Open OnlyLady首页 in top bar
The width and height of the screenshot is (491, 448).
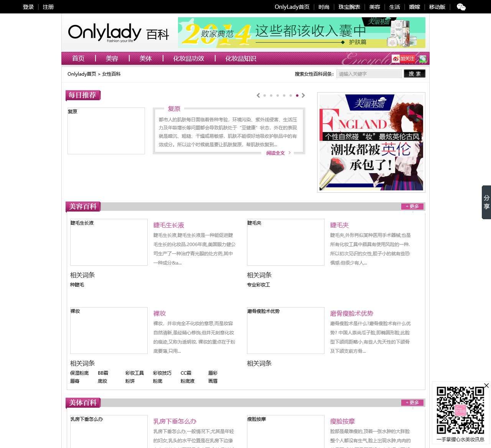(x=292, y=7)
